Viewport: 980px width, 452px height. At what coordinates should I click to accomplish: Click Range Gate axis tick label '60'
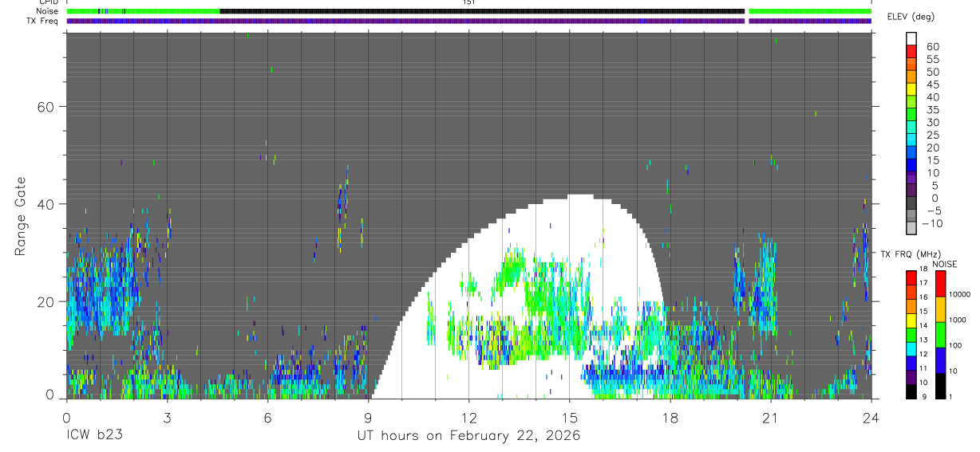[x=45, y=107]
